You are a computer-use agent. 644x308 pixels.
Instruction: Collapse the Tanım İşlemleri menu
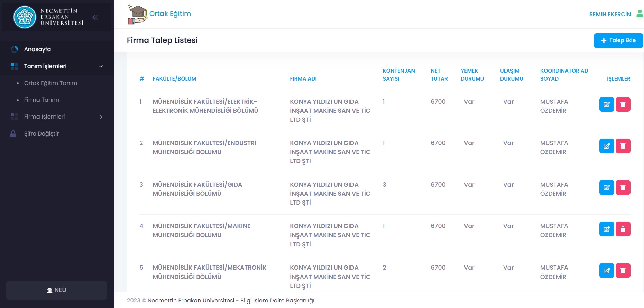coord(100,66)
